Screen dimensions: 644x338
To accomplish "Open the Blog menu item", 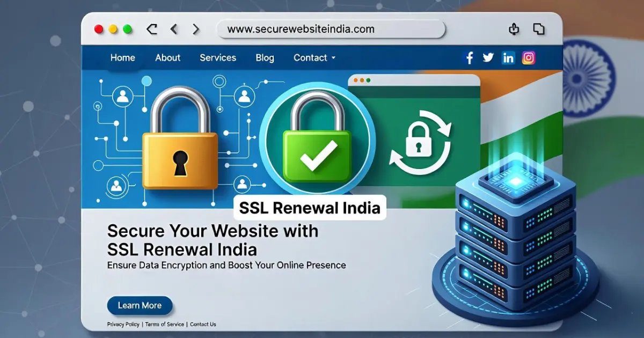I will pyautogui.click(x=265, y=57).
